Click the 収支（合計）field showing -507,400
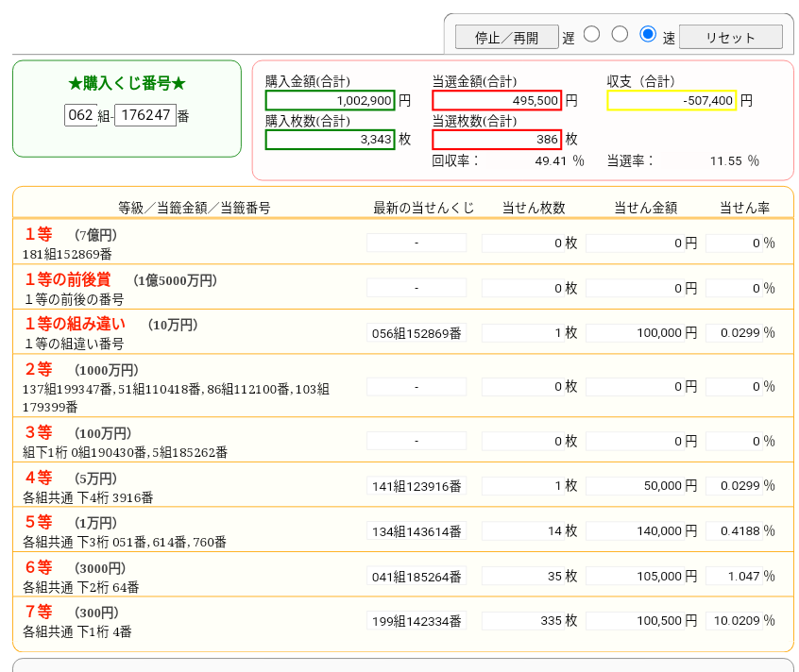The height and width of the screenshot is (672, 799). pyautogui.click(x=671, y=100)
